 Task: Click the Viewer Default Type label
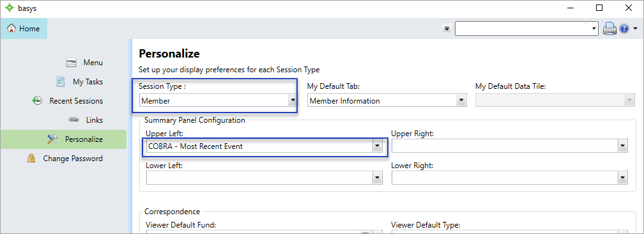pos(425,225)
